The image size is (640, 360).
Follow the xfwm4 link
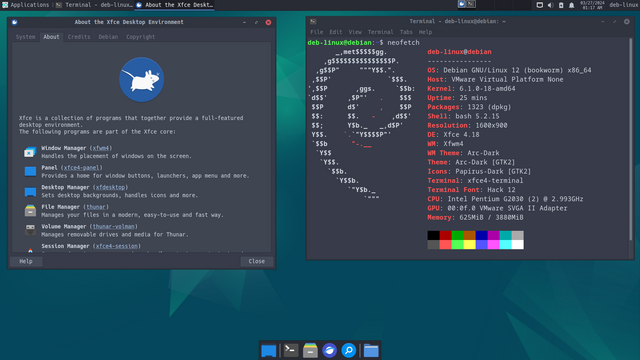[x=100, y=148]
